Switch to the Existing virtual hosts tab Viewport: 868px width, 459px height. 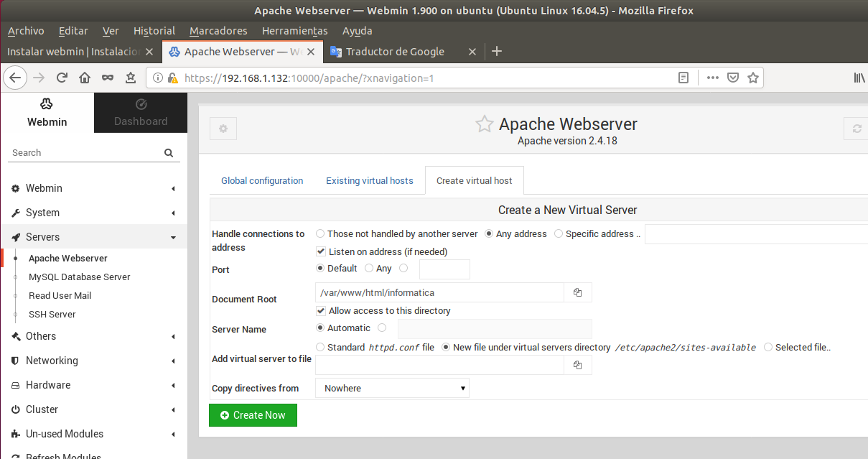click(370, 181)
